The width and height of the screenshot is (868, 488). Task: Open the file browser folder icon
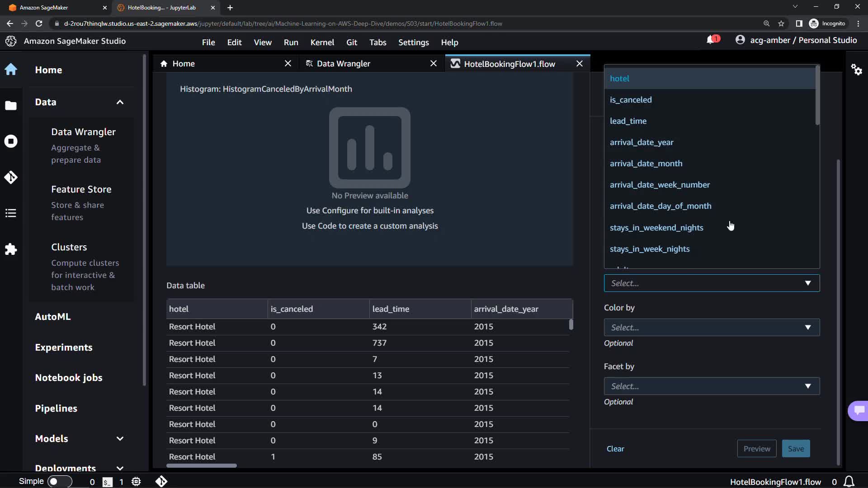(x=11, y=105)
